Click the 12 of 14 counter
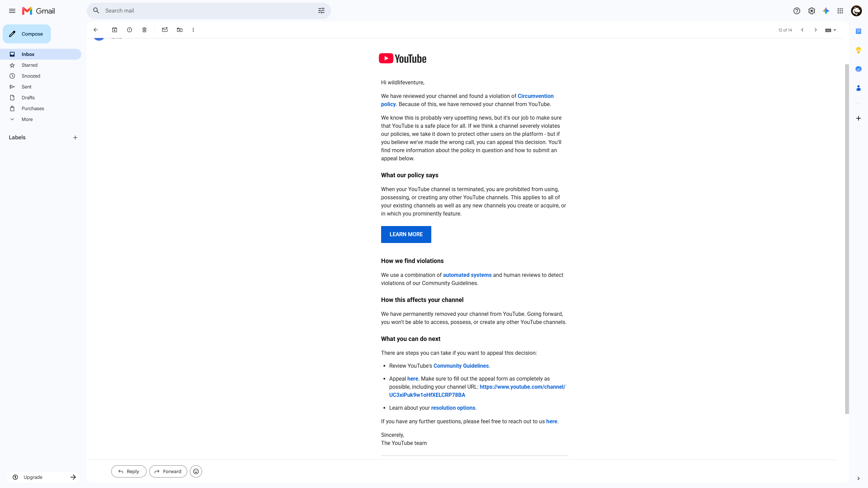This screenshot has width=868, height=488. pyautogui.click(x=785, y=30)
